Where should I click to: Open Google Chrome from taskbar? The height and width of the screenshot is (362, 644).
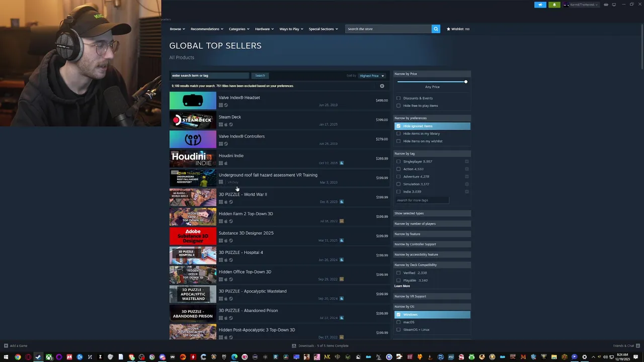click(18, 357)
